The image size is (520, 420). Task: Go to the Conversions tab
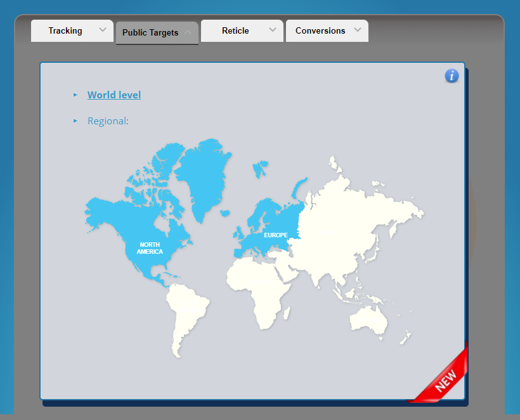(327, 30)
